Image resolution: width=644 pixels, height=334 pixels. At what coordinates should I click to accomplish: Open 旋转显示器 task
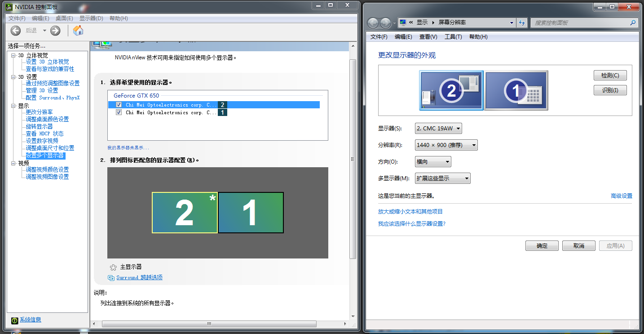[39, 127]
